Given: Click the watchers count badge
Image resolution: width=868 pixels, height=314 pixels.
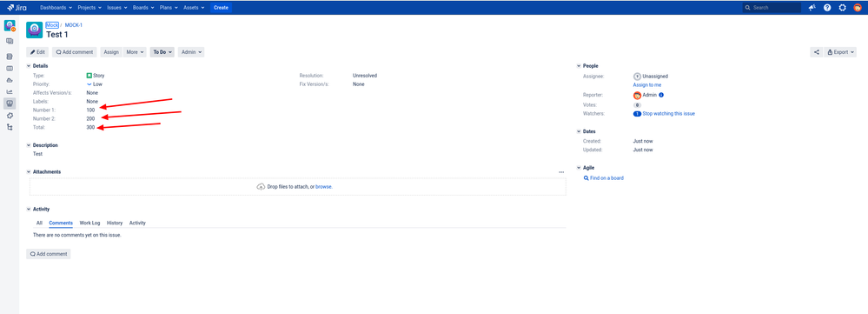Looking at the screenshot, I should (637, 114).
